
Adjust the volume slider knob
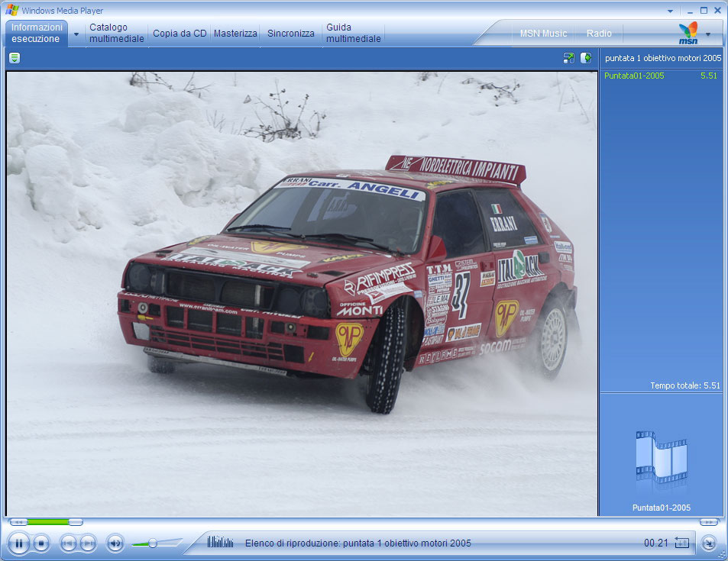coord(152,543)
